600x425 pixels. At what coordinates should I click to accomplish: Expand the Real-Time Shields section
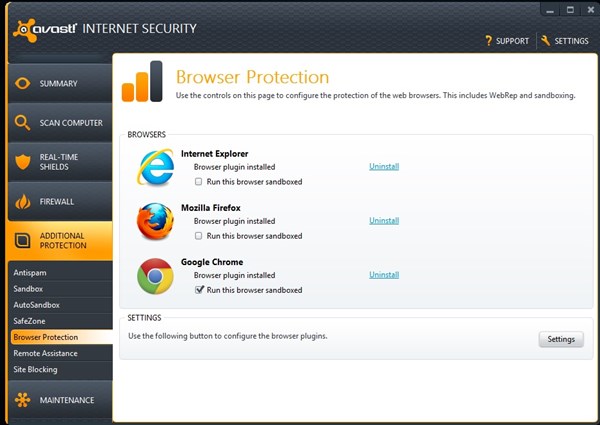click(59, 162)
